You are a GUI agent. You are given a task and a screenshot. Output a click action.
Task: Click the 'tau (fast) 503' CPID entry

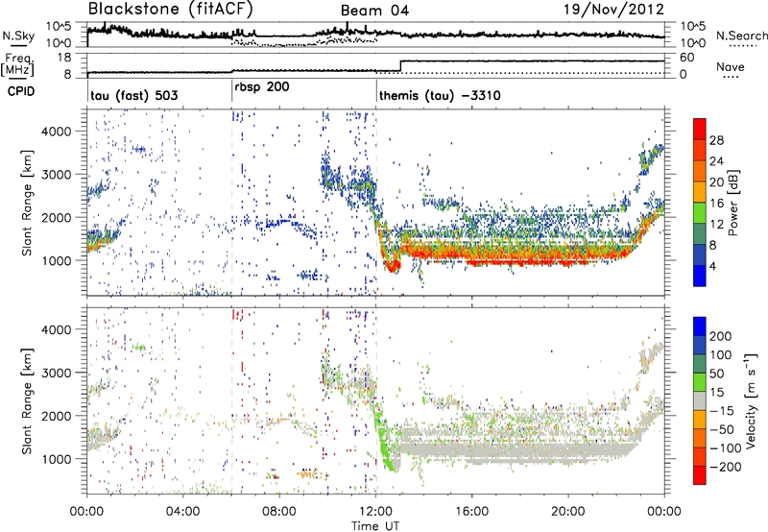pos(134,95)
